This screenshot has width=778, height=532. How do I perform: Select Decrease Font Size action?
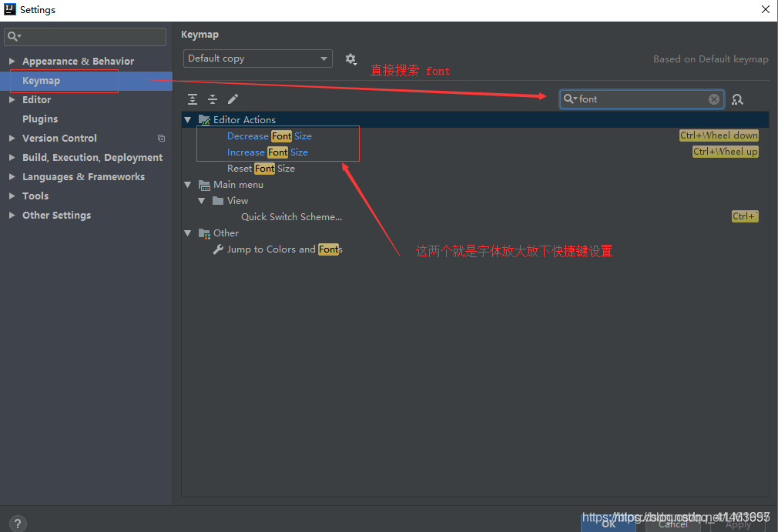270,136
